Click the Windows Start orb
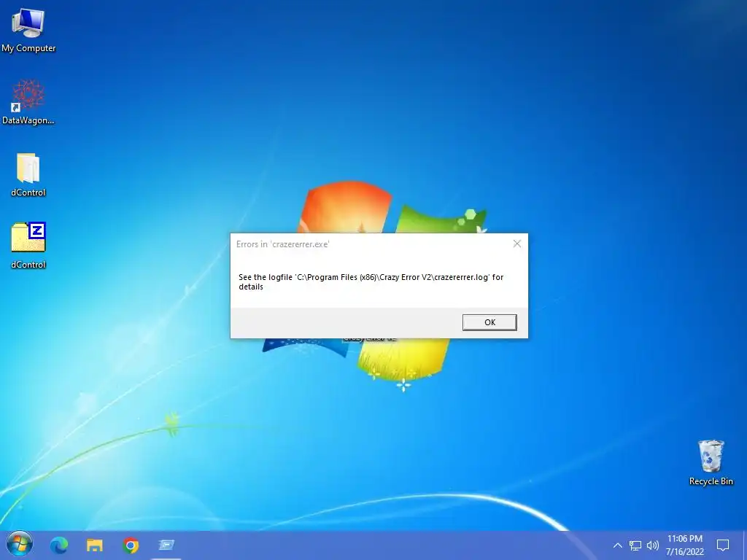Screen dimensions: 747x560 tap(20, 544)
